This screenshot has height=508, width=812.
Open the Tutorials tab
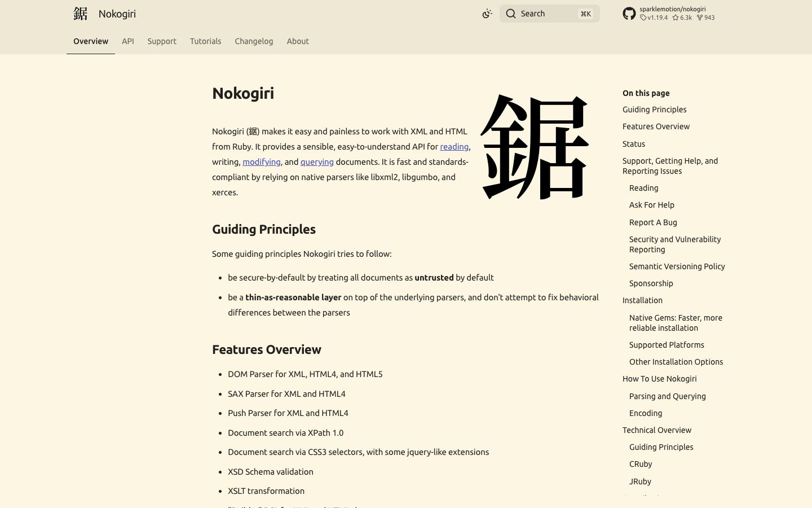(x=205, y=41)
